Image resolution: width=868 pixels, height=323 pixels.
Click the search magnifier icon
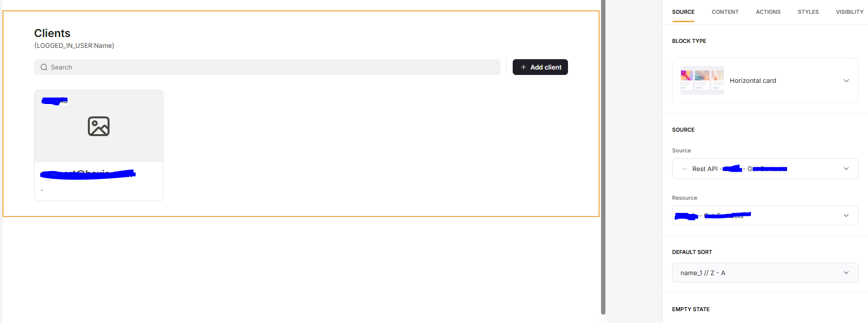[x=44, y=67]
